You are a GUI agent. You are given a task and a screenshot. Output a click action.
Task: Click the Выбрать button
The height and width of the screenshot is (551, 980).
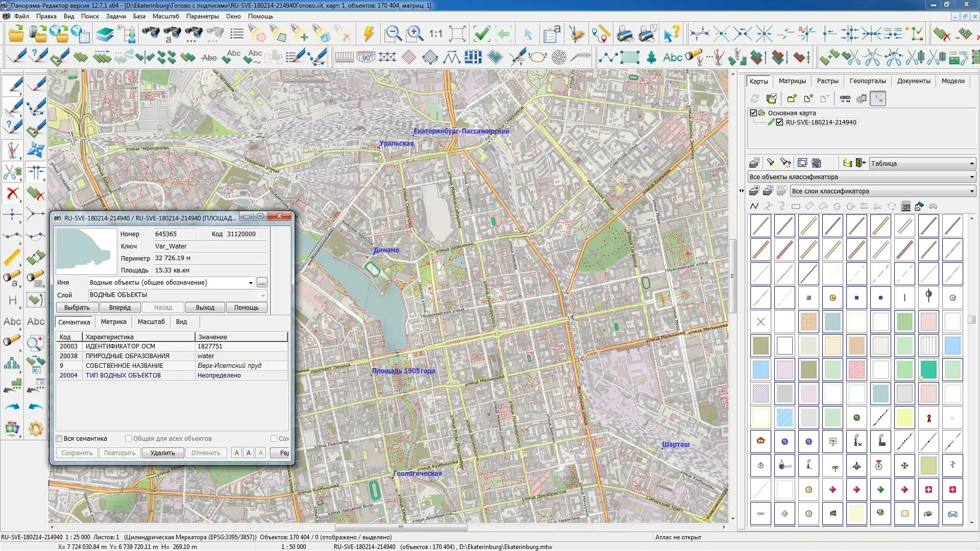tap(77, 307)
